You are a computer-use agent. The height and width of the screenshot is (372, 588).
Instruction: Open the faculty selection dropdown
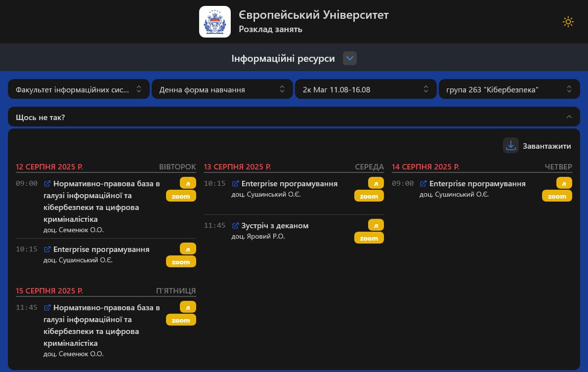click(x=79, y=89)
